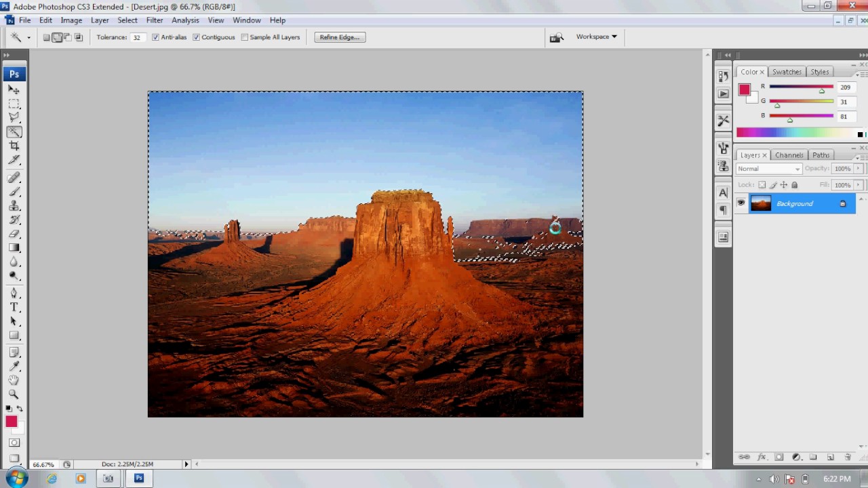Open the Character panel icon
Image resolution: width=868 pixels, height=488 pixels.
pos(724,193)
